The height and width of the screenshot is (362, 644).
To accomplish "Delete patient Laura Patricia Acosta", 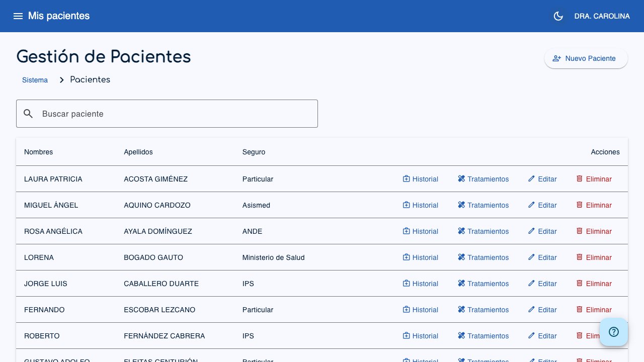I will click(x=594, y=179).
